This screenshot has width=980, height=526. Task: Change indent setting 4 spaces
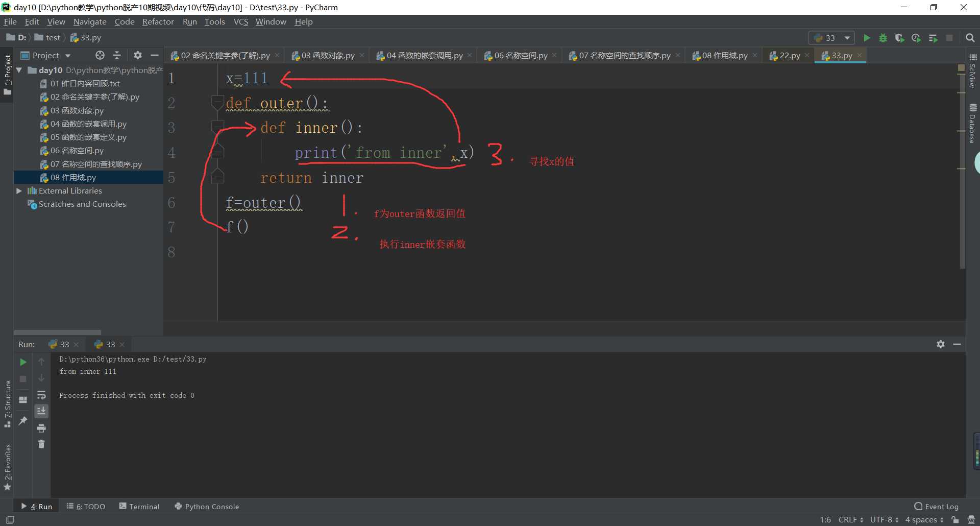tap(925, 520)
